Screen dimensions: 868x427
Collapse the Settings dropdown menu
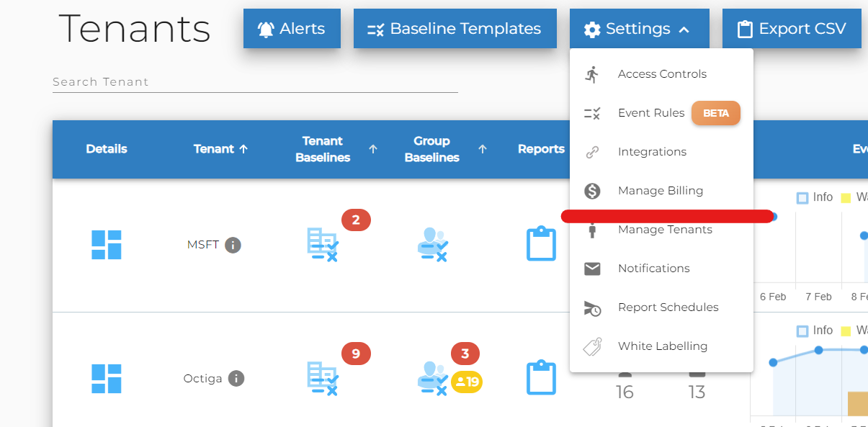tap(639, 29)
